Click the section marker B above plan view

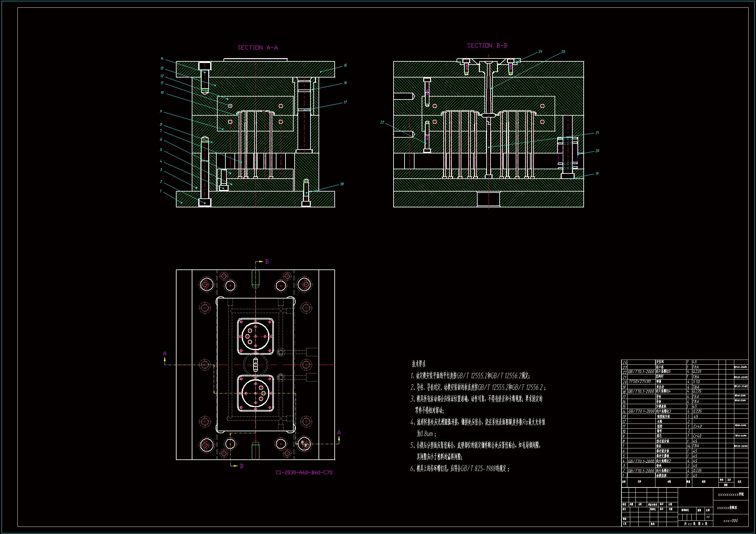click(267, 262)
